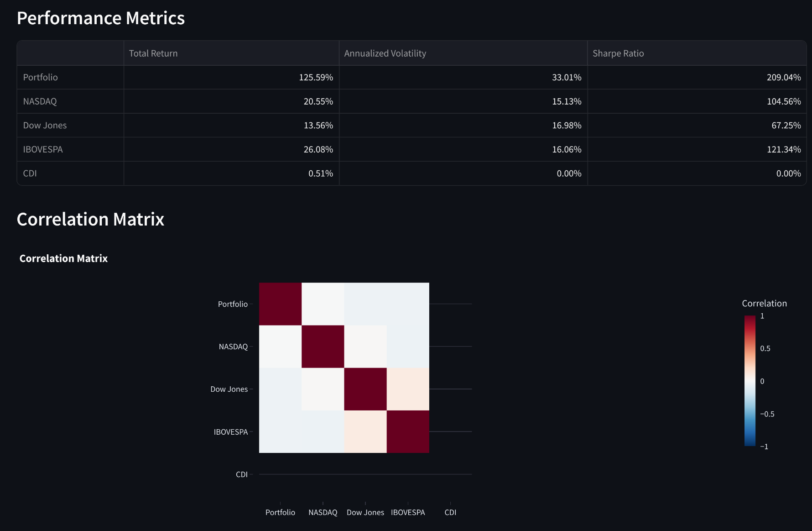
Task: Click the Correlation color scale bar
Action: pos(750,381)
